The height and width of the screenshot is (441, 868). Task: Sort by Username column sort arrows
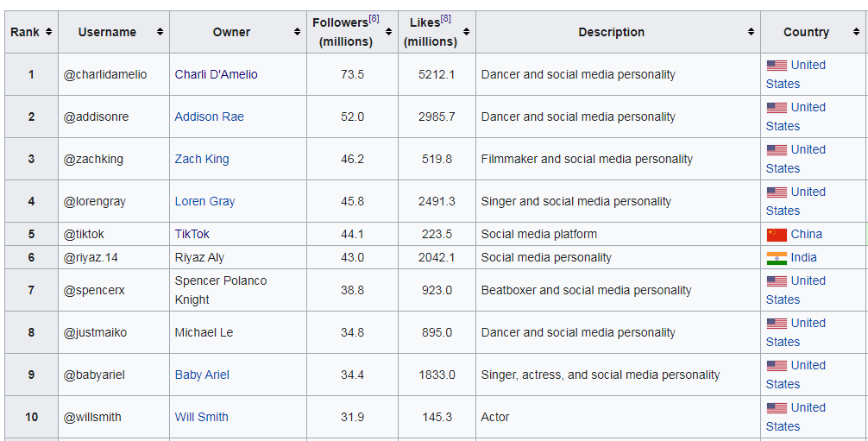pyautogui.click(x=160, y=32)
